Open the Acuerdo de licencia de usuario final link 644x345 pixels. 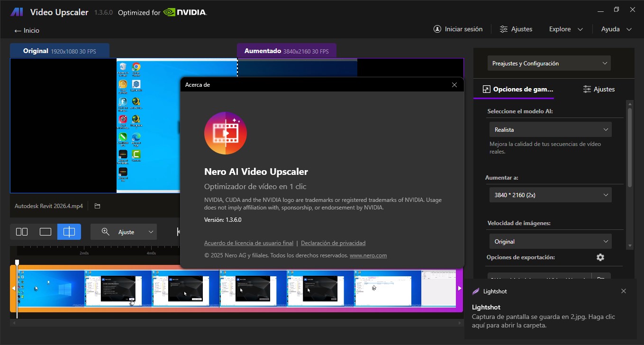(248, 243)
